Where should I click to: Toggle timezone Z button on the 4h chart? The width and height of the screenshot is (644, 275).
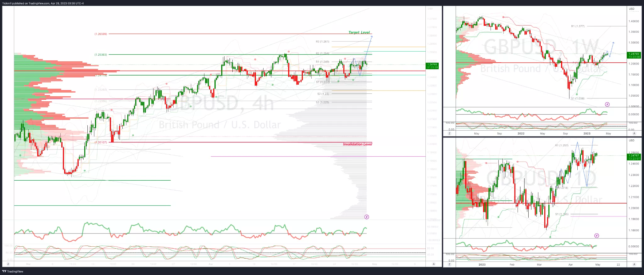[8, 264]
